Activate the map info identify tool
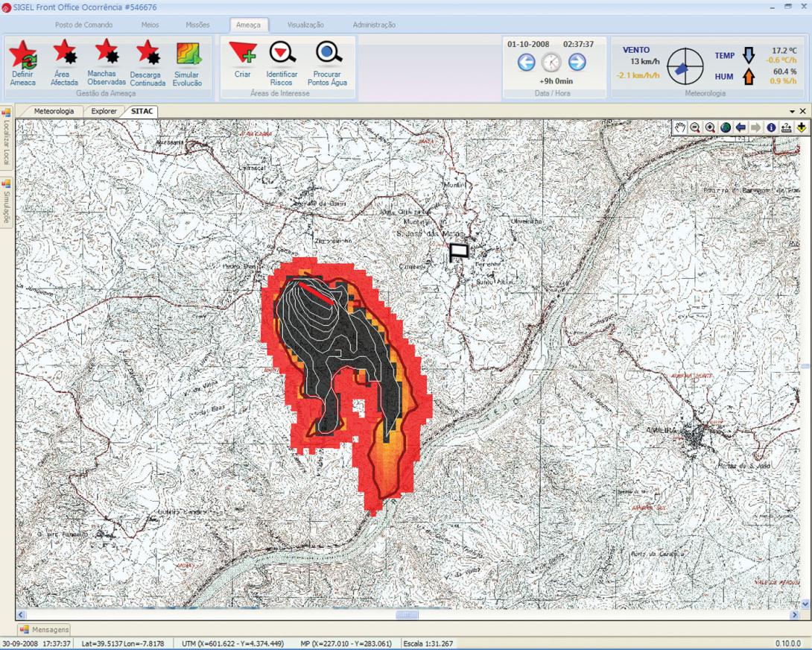The width and height of the screenshot is (812, 650). [x=771, y=127]
